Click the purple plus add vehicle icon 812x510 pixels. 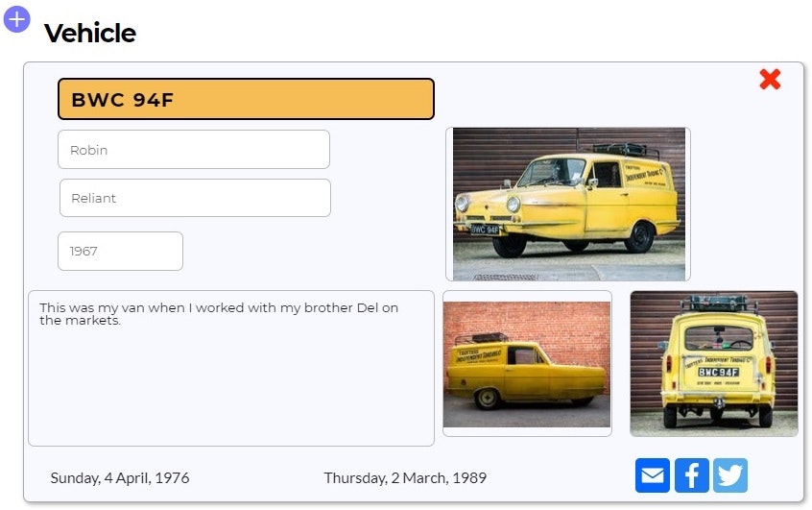click(16, 20)
